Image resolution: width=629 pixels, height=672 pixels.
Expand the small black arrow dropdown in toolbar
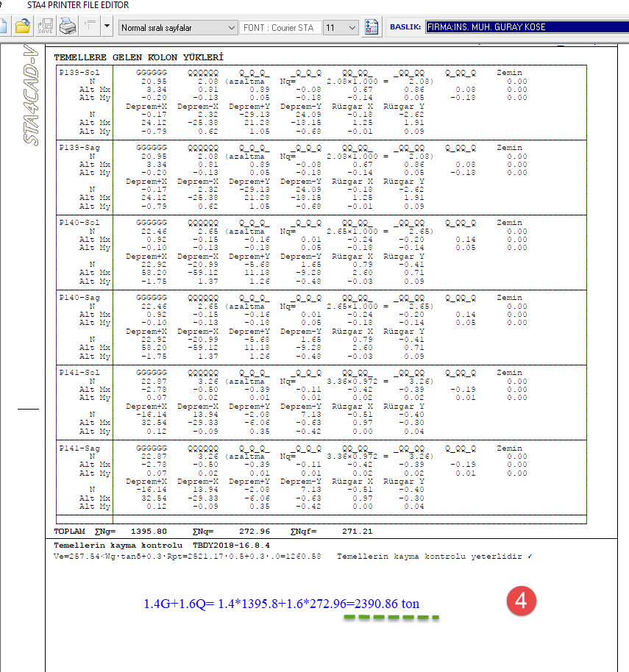coord(107,27)
